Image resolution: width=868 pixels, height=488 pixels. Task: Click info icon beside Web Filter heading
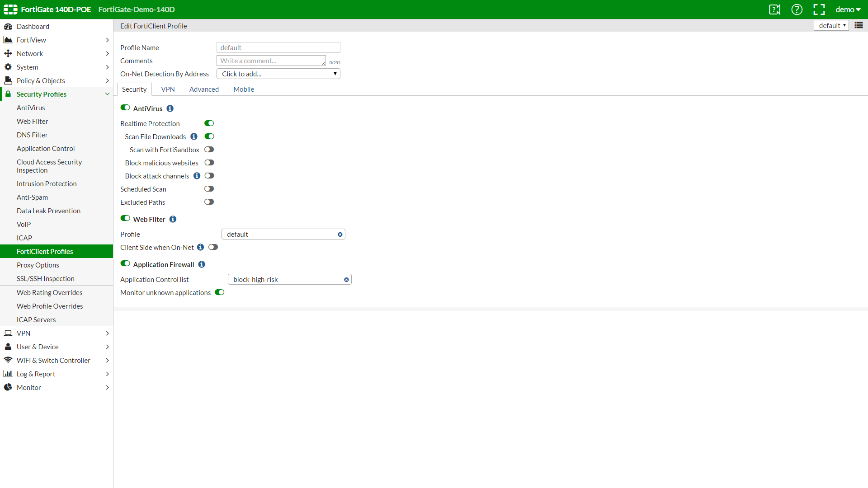tap(173, 219)
